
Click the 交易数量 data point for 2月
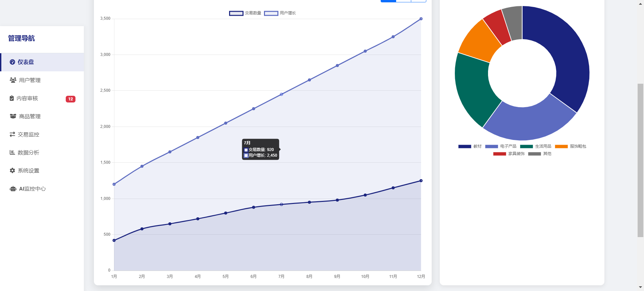coord(142,229)
